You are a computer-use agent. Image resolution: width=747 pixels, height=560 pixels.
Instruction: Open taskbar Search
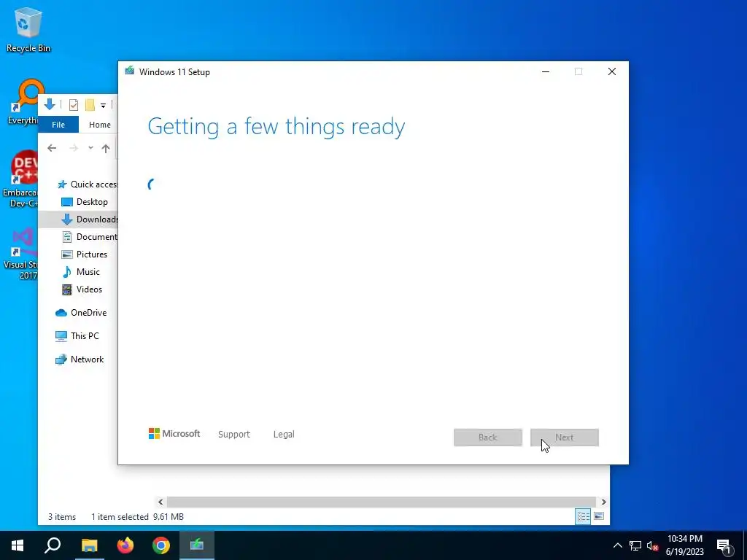[x=53, y=545]
